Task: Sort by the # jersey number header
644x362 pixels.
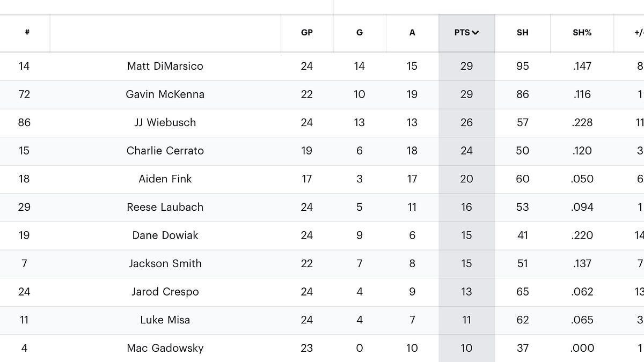Action: 27,33
